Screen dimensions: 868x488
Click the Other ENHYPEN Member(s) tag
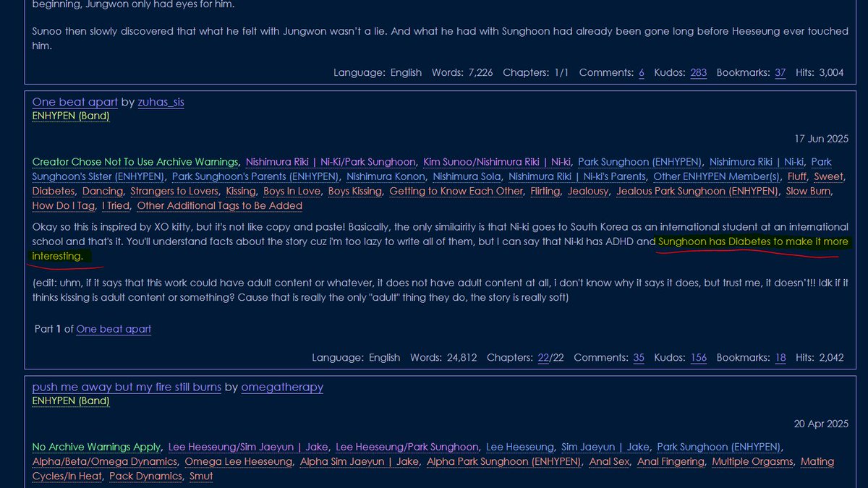717,176
